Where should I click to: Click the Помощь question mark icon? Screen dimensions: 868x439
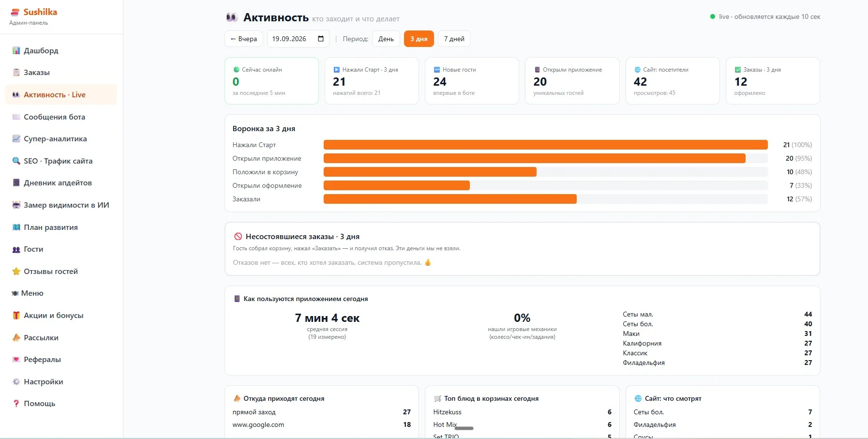click(x=16, y=404)
